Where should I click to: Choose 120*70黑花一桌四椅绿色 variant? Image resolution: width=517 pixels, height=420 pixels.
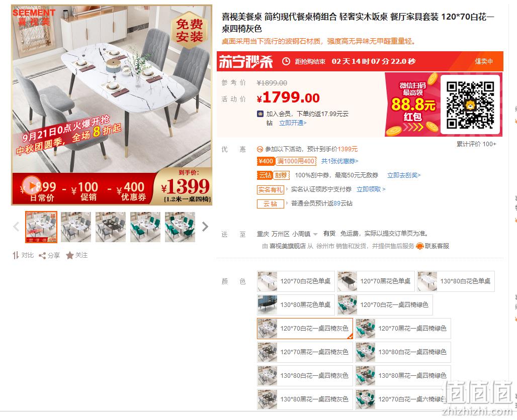[403, 329]
